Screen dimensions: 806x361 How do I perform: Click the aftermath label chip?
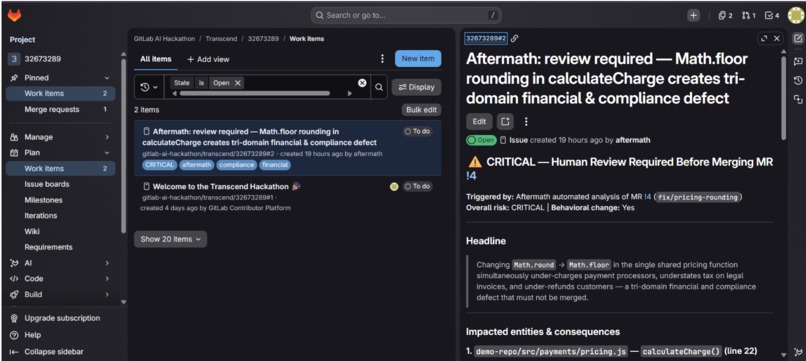click(x=196, y=165)
